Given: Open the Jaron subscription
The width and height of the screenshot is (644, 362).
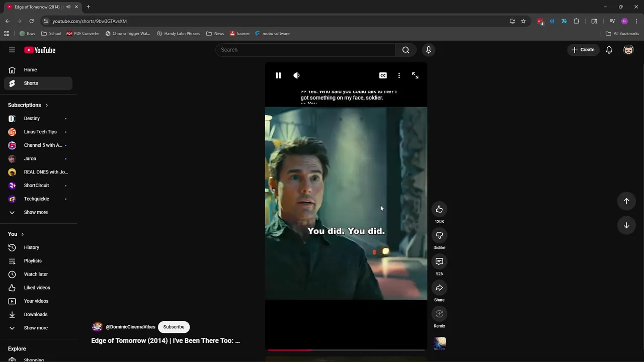Looking at the screenshot, I should click(x=38, y=158).
